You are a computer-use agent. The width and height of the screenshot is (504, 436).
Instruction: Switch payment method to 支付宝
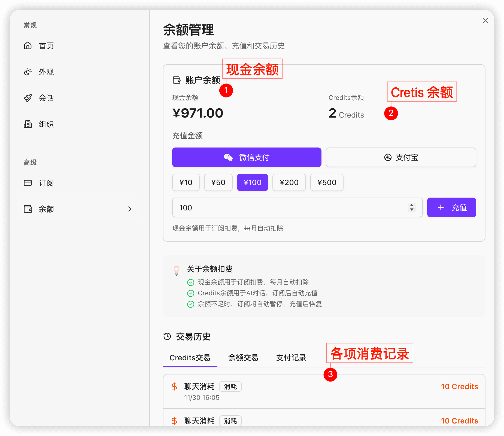point(400,157)
